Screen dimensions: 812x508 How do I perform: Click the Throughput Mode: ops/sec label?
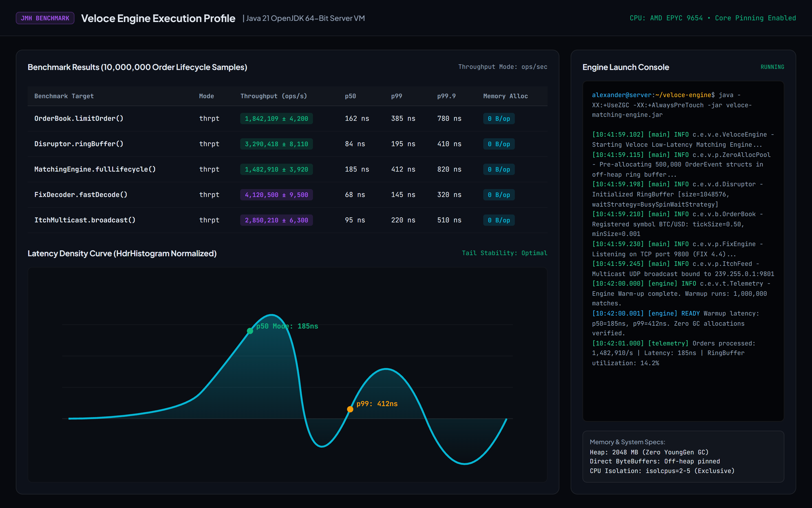503,67
